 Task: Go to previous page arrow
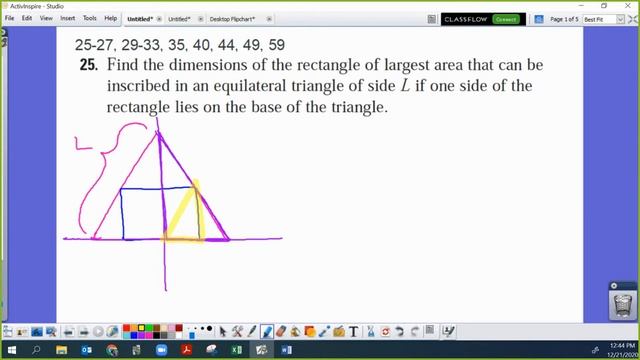click(69, 331)
